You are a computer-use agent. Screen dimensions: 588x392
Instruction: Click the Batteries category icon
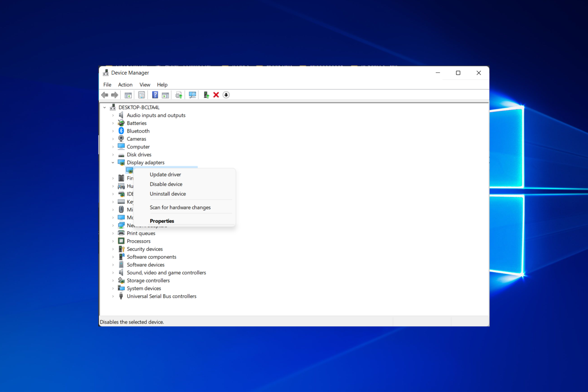point(121,123)
